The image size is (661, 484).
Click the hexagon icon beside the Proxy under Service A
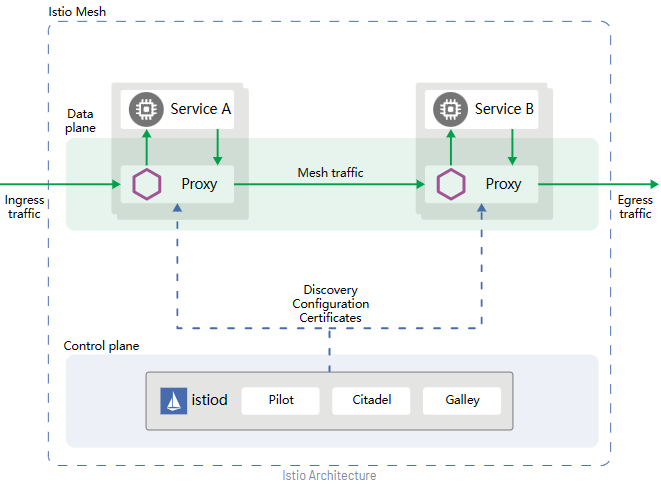click(x=147, y=184)
